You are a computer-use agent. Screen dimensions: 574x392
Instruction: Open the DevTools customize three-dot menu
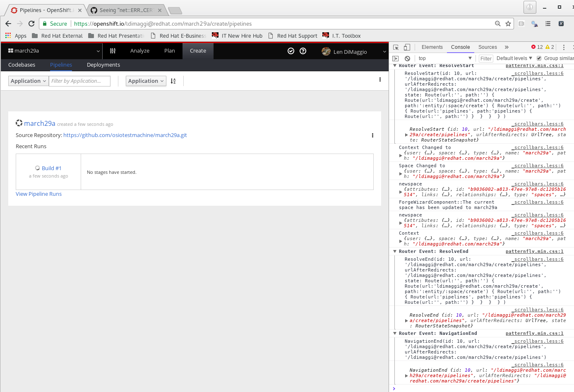[x=564, y=47]
